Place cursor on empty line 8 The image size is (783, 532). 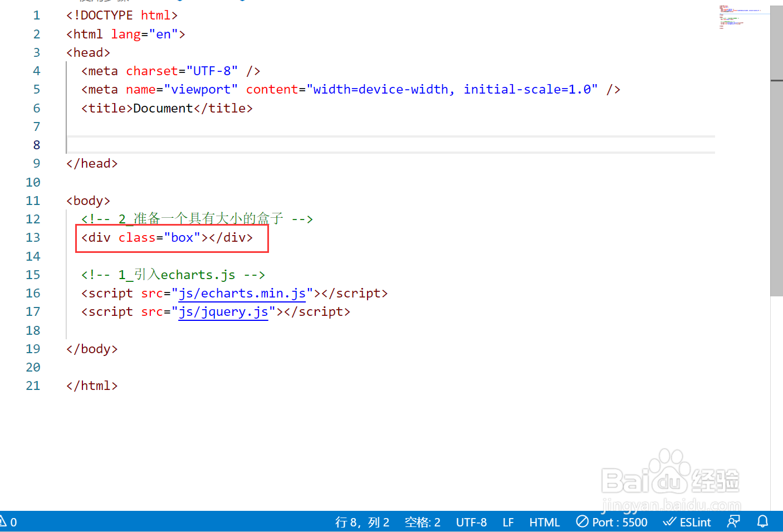390,145
